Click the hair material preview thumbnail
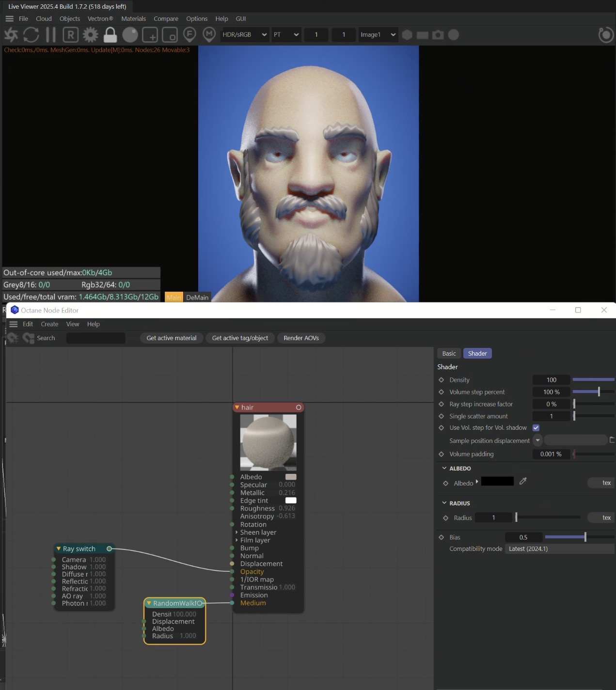 point(268,442)
